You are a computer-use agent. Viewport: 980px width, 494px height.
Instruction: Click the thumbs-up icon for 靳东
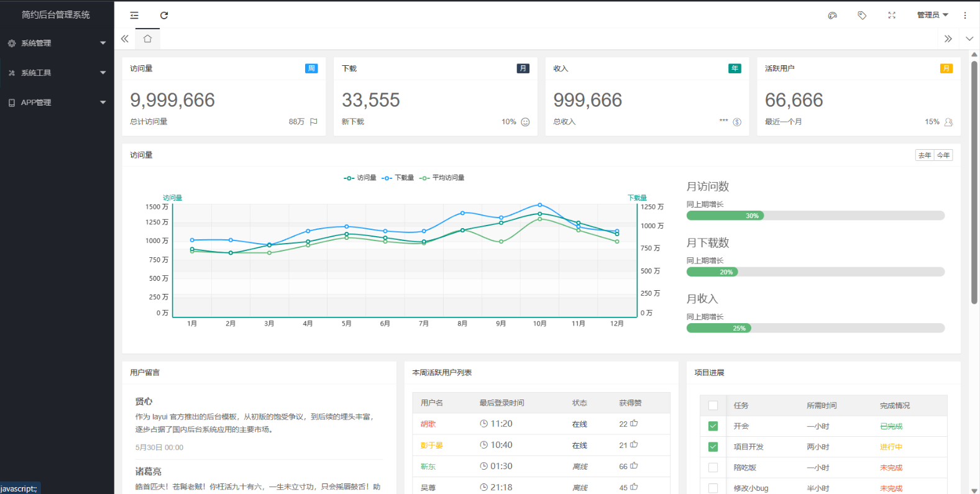coord(634,465)
